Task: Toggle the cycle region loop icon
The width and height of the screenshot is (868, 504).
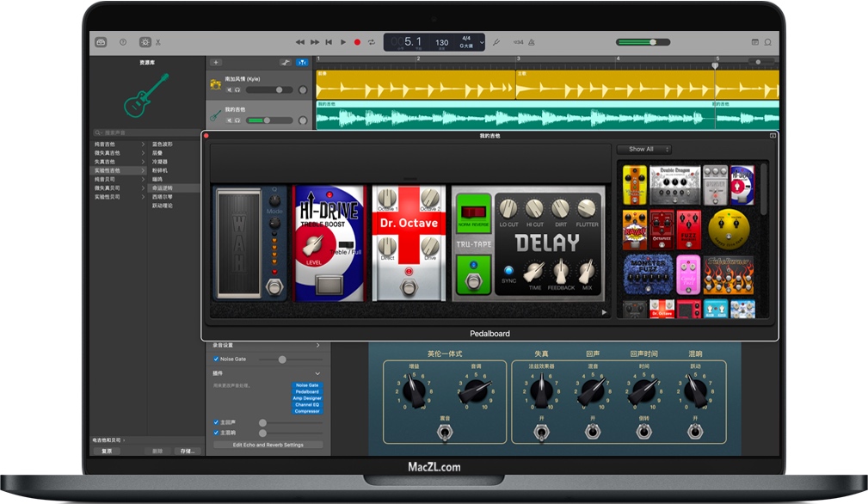Action: [372, 41]
